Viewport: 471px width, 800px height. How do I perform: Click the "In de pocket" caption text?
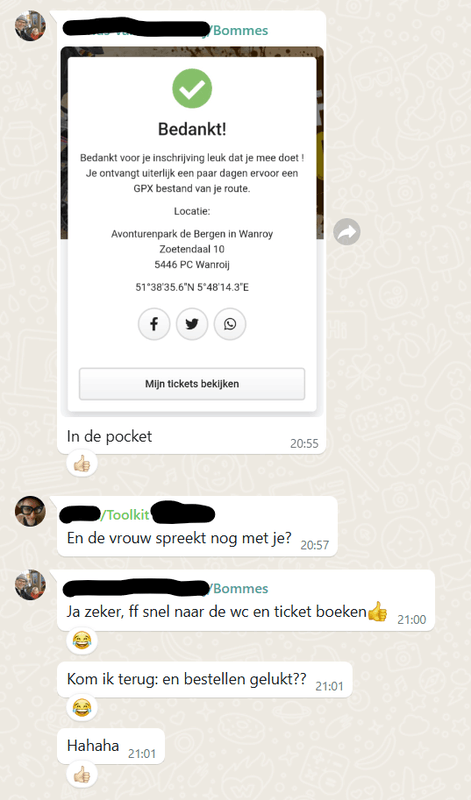109,436
